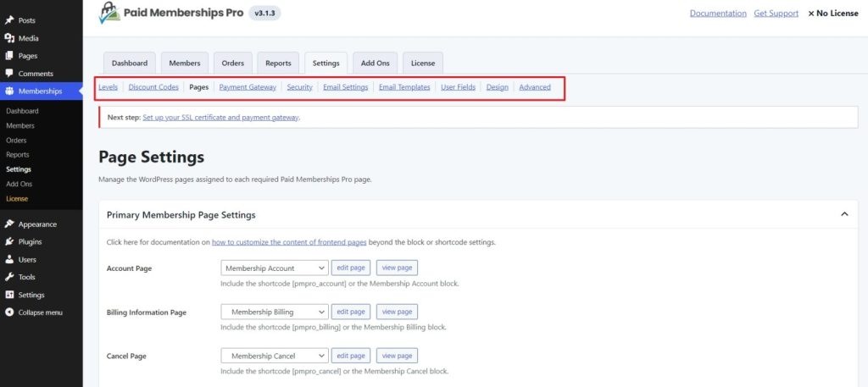Open Add Ons in sidebar submenu
This screenshot has width=868, height=387.
(x=19, y=184)
